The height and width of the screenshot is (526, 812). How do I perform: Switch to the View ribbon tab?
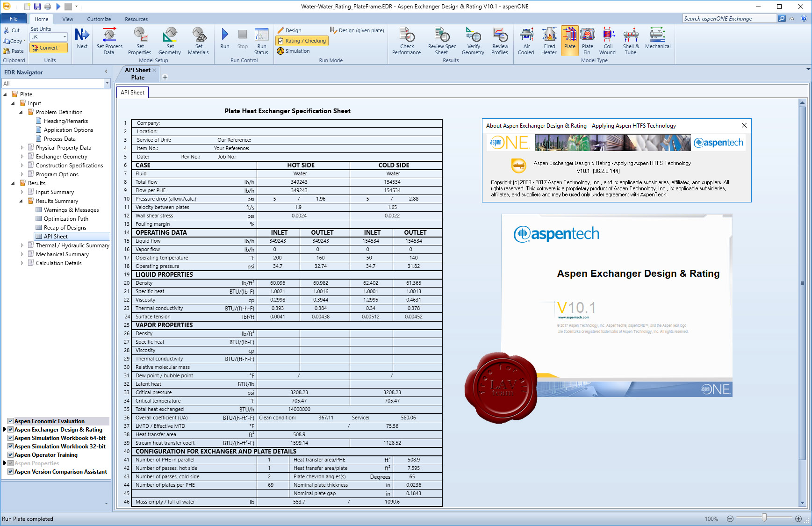point(68,19)
